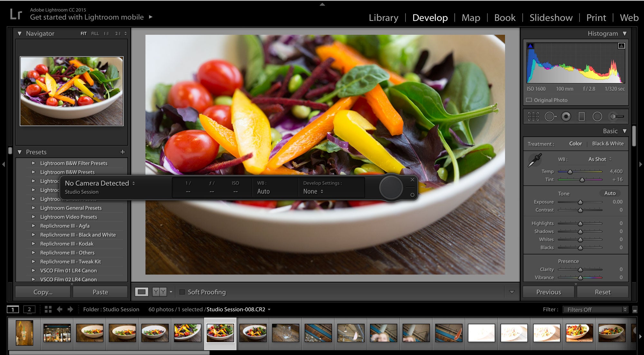
Task: Click the Previous button
Action: click(x=548, y=292)
